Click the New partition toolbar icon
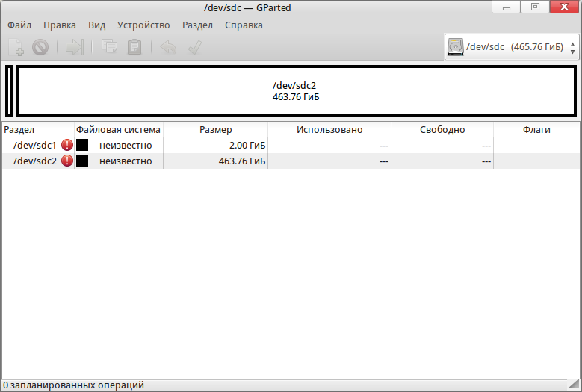Screen dimensions: 582x392 click(16, 47)
